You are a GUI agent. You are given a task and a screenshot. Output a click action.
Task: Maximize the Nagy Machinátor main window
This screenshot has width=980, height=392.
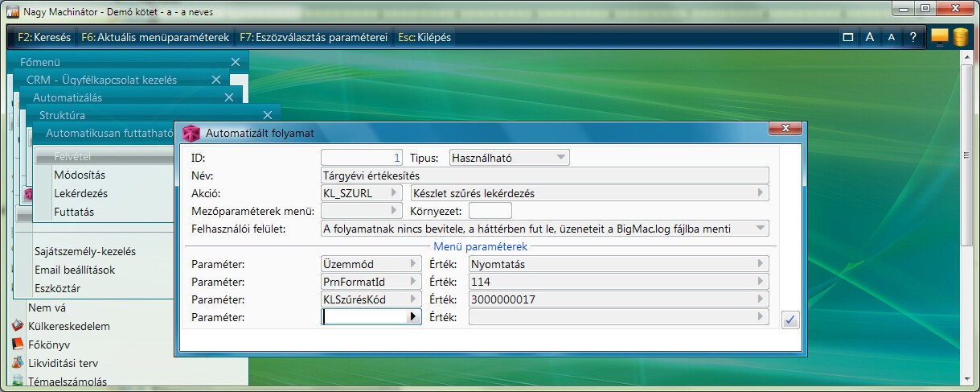925,7
